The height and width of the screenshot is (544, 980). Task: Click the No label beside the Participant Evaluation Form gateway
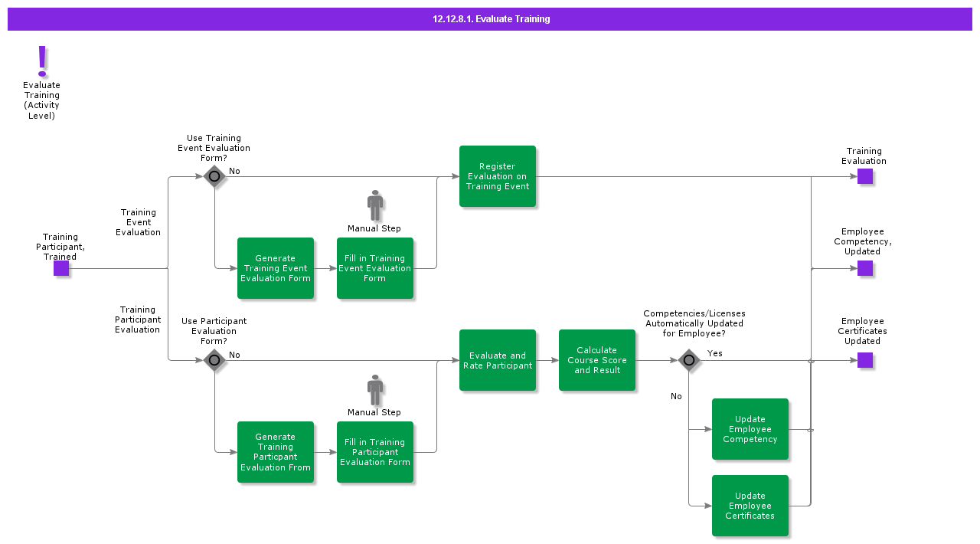(x=234, y=355)
